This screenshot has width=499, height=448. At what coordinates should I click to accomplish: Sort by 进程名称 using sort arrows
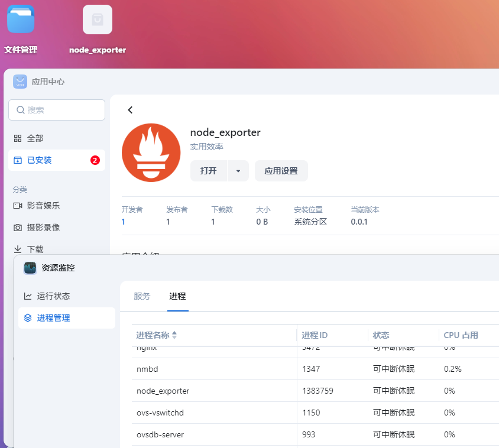coord(174,335)
